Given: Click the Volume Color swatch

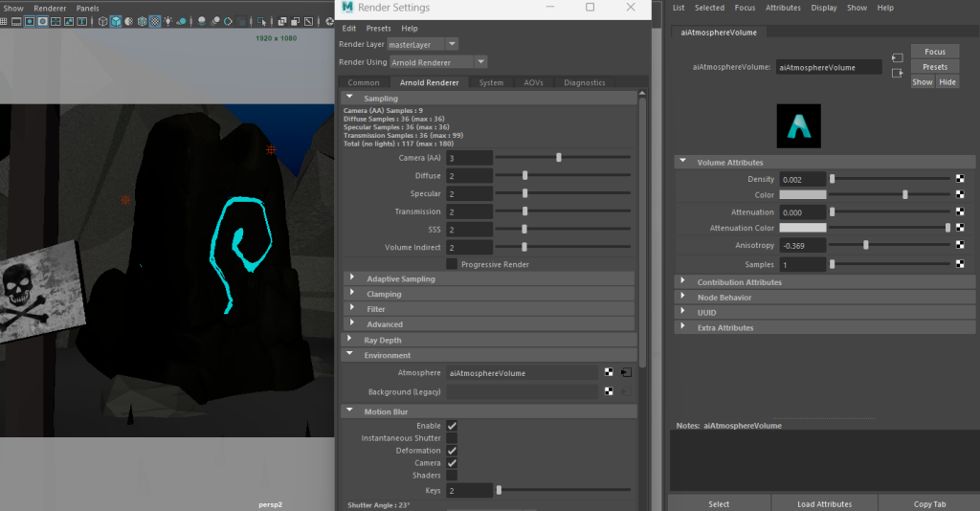Looking at the screenshot, I should tap(803, 195).
